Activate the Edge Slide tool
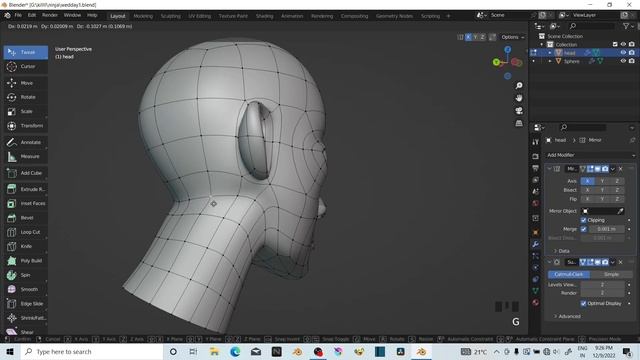 coord(26,304)
